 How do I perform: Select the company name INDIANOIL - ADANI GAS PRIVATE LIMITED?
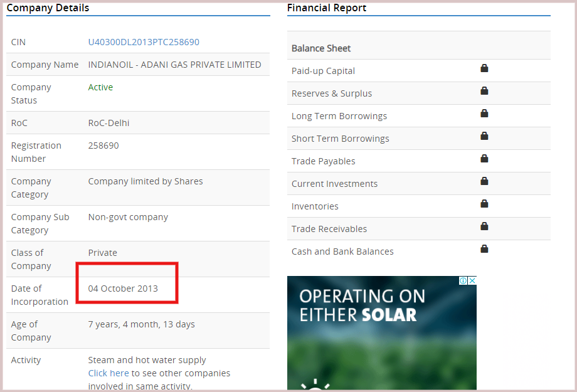click(x=174, y=65)
